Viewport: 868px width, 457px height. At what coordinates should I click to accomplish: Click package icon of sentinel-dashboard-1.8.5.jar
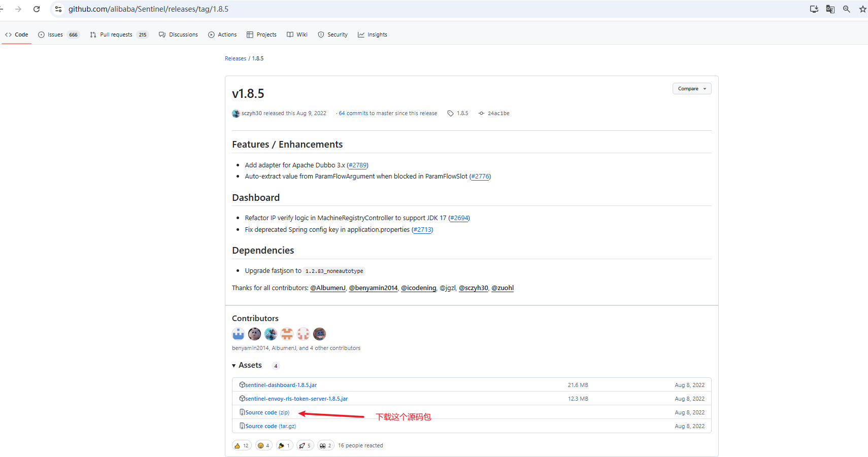(242, 385)
